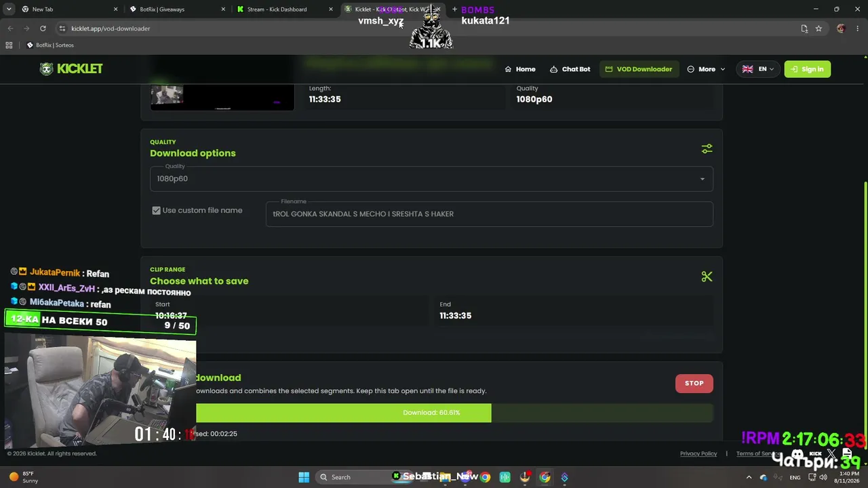Click the VOD preview thumbnail
This screenshot has height=488, width=868.
tap(222, 96)
